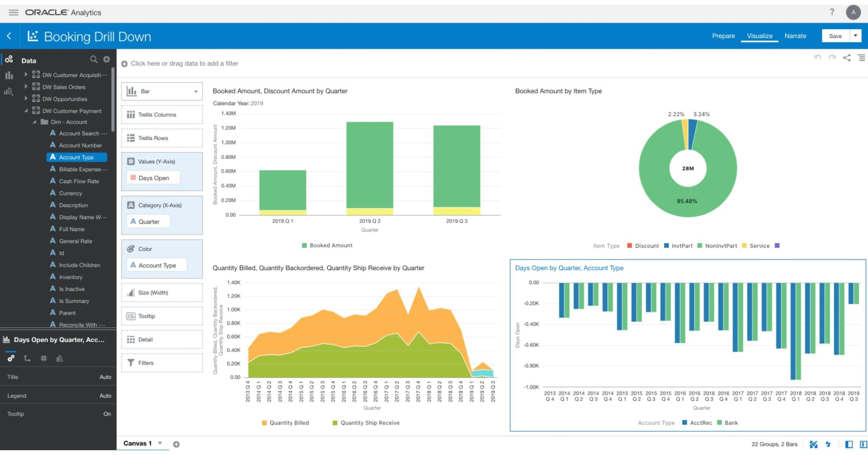Open the hamburger navigation menu
The width and height of the screenshot is (868, 455).
click(x=13, y=13)
